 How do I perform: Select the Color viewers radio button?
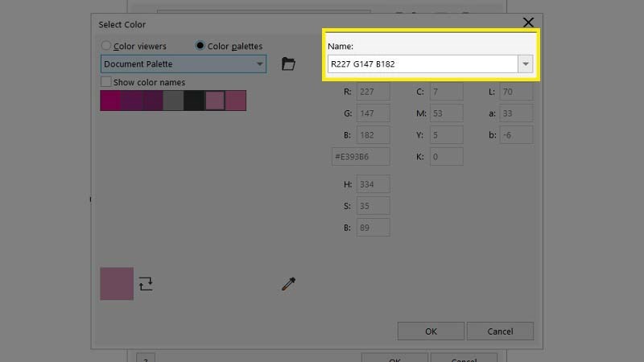point(106,46)
